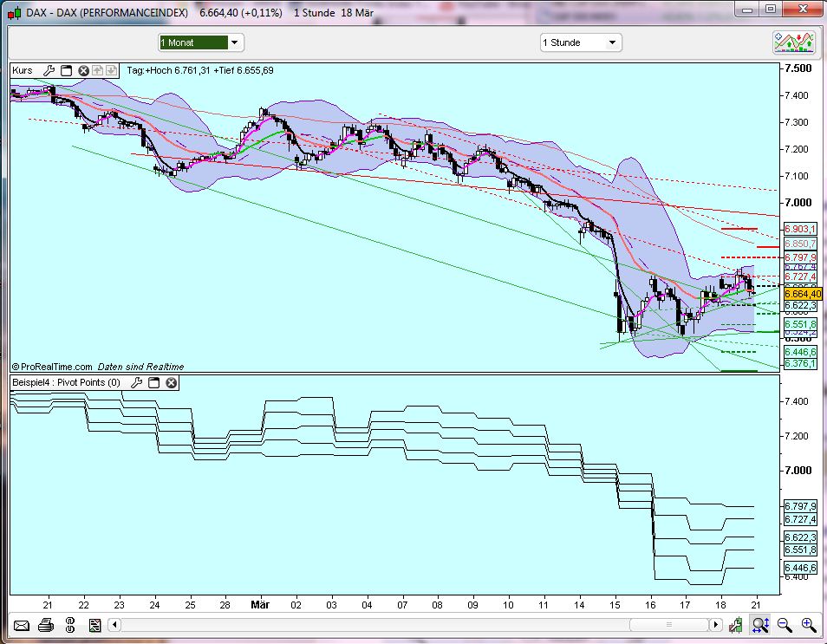The width and height of the screenshot is (827, 644).
Task: Click the Kurs panel label
Action: (x=23, y=70)
